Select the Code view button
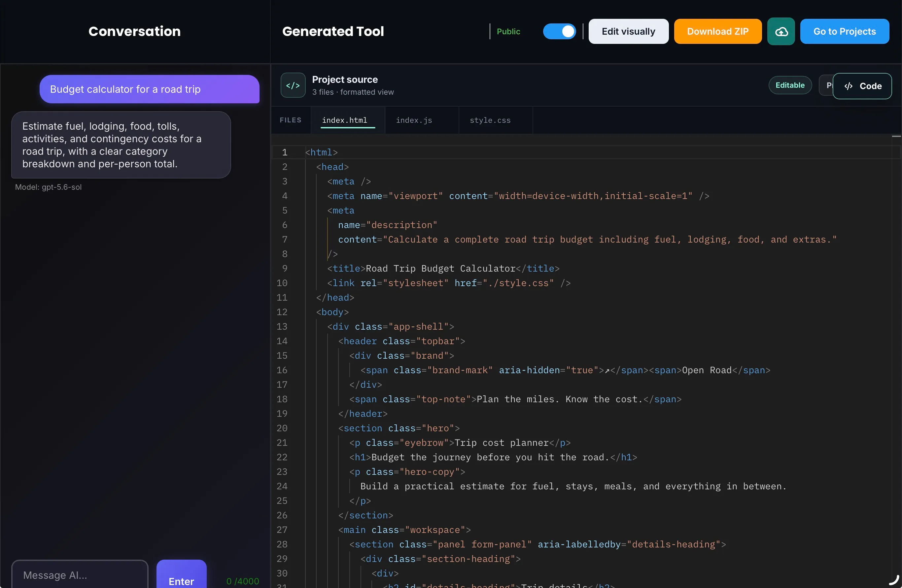Viewport: 902px width, 588px height. tap(862, 86)
